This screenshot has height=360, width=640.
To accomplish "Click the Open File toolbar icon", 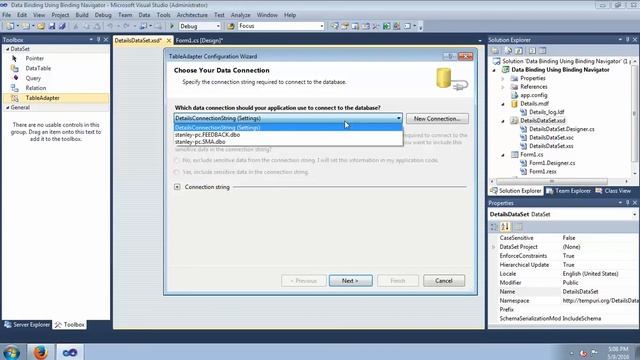I will (40, 26).
